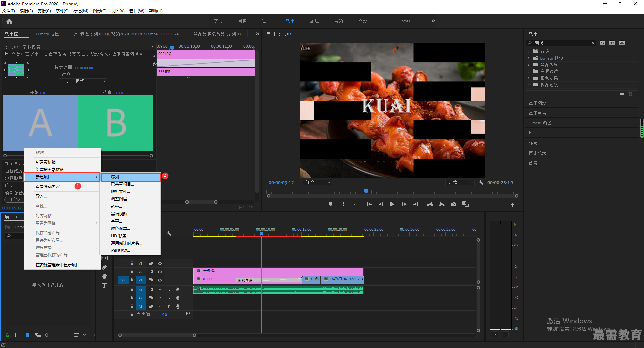Image resolution: width=644 pixels, height=348 pixels.
Task: Go to In point button
Action: pyautogui.click(x=369, y=204)
